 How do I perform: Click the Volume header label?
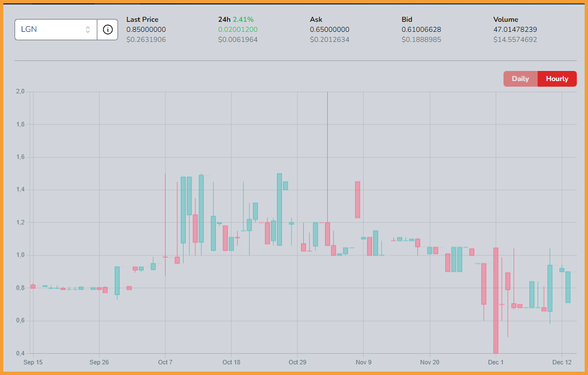pos(506,20)
